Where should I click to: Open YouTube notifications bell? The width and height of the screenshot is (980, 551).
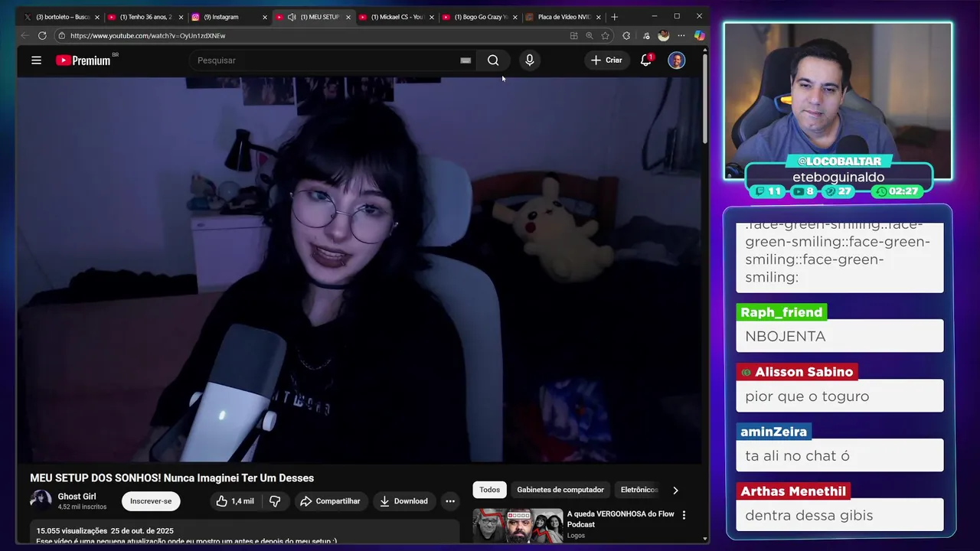(x=645, y=60)
